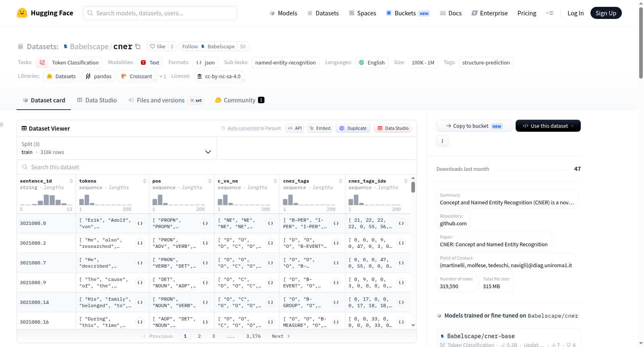The height and width of the screenshot is (347, 644).
Task: Open the more navigation options menu icon
Action: [x=549, y=13]
